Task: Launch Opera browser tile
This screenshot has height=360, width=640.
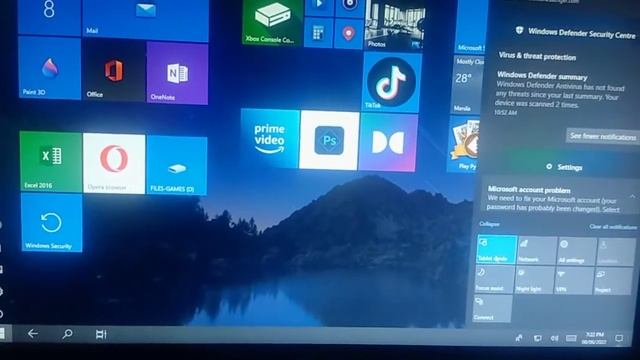Action: (114, 163)
